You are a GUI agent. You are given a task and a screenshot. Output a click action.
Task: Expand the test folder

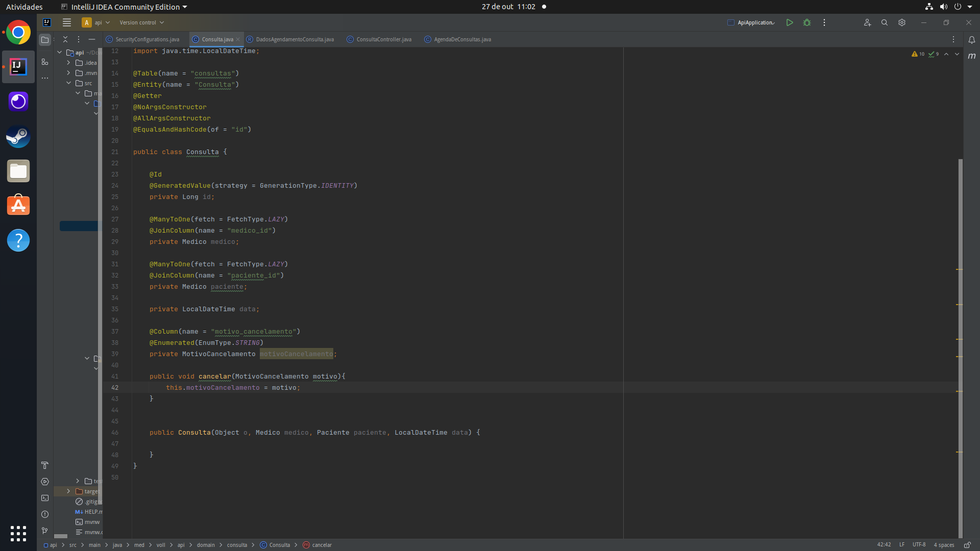(78, 481)
